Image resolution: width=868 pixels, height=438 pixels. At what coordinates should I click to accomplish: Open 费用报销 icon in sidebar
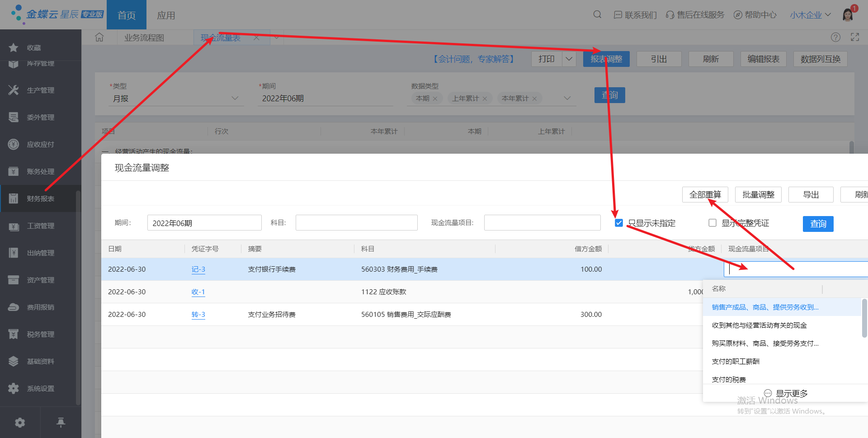(14, 307)
